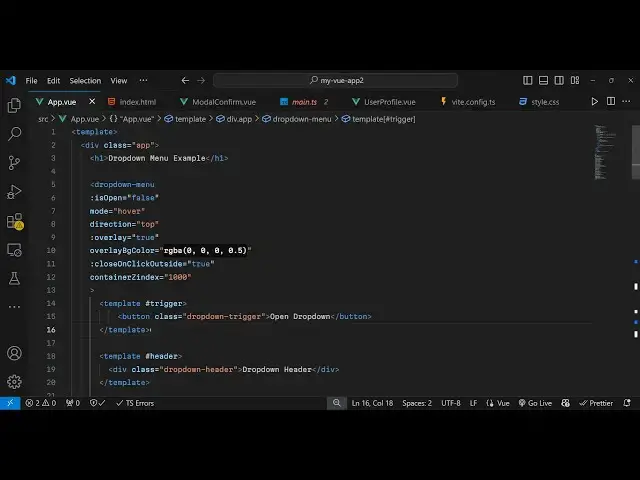Open the Testing flask view
Image resolution: width=640 pixels, height=480 pixels.
point(14,279)
